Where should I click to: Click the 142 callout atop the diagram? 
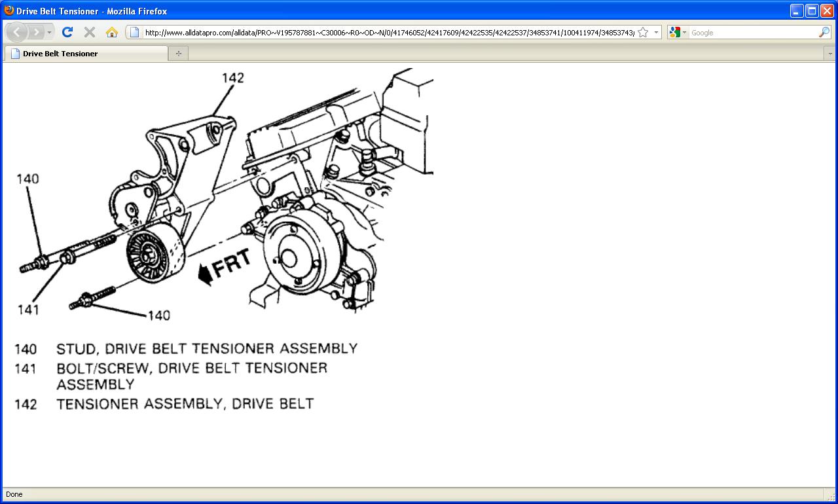point(232,78)
